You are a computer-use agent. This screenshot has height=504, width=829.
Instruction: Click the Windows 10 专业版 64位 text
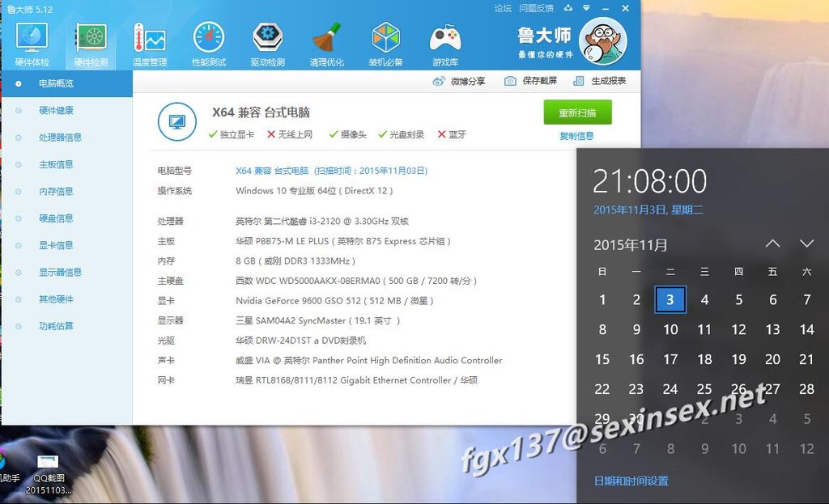(314, 191)
